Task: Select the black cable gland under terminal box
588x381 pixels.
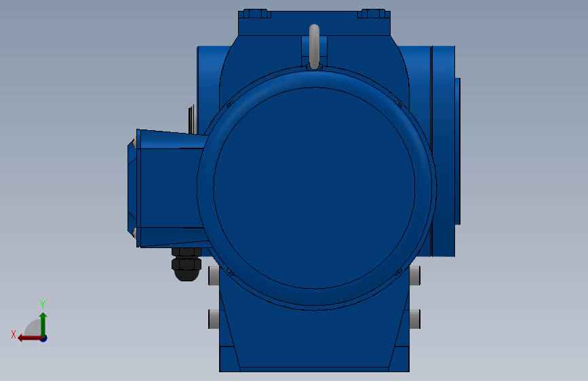Action: pos(187,264)
